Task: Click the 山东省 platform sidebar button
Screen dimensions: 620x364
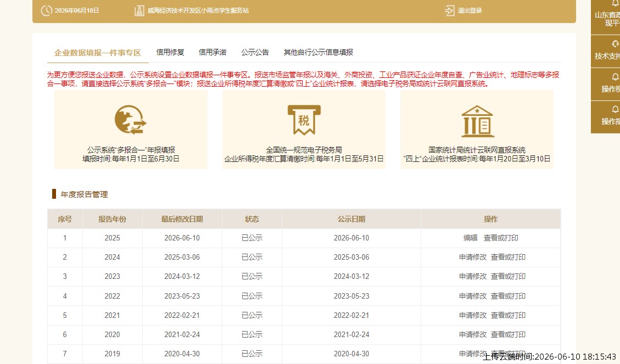Action: 606,18
